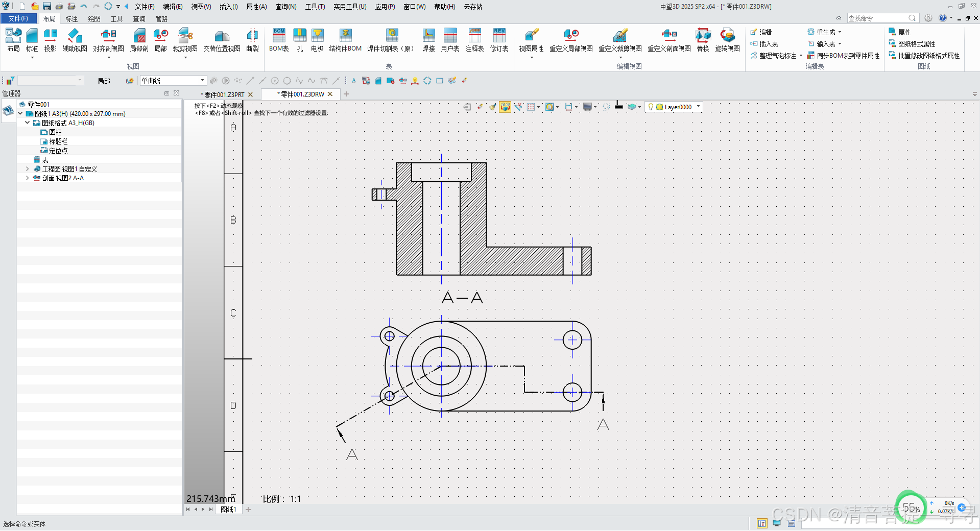980x531 pixels.
Task: Collapse the 图纸1 A3(H) node
Action: pos(20,113)
